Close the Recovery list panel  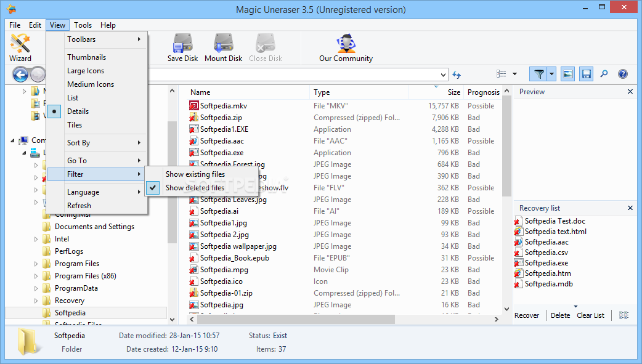click(630, 208)
